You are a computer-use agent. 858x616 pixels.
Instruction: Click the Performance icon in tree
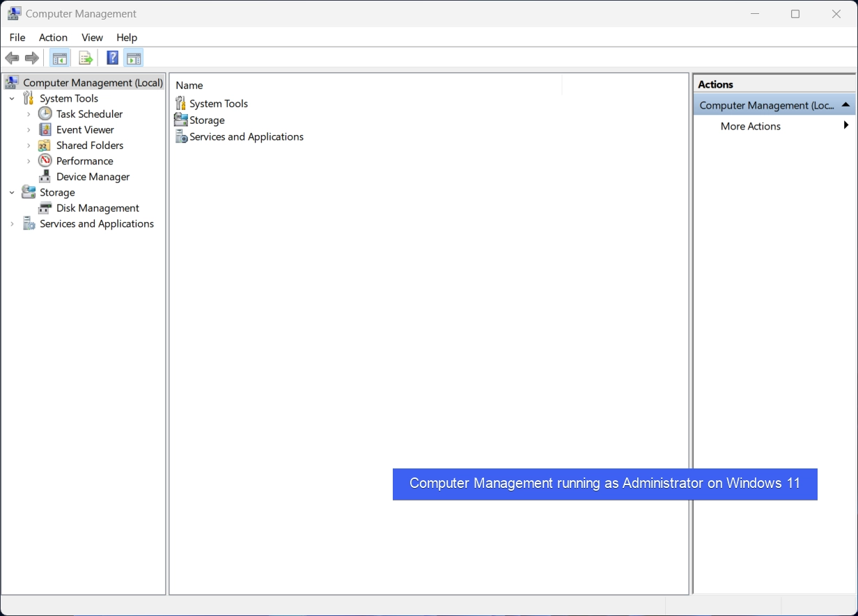(x=45, y=161)
